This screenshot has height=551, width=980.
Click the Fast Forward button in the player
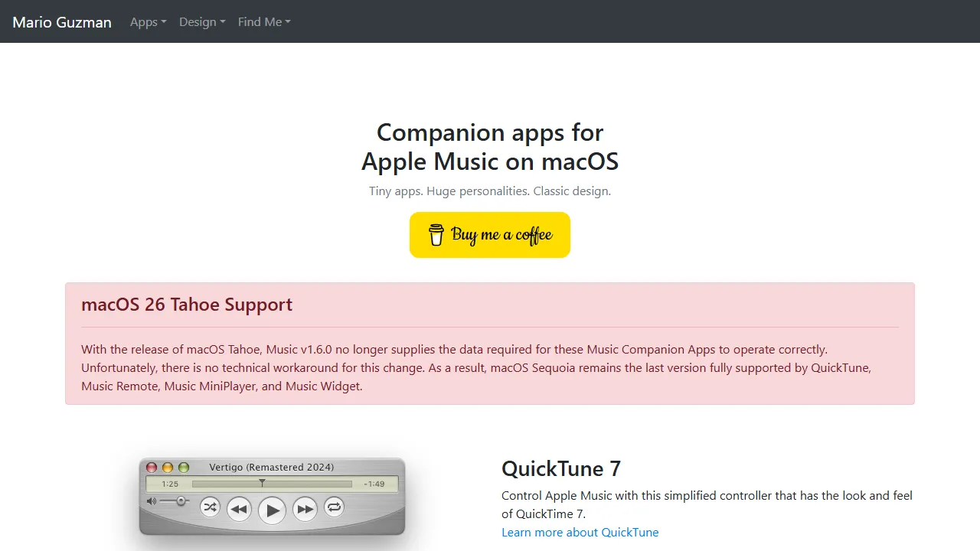tap(305, 508)
